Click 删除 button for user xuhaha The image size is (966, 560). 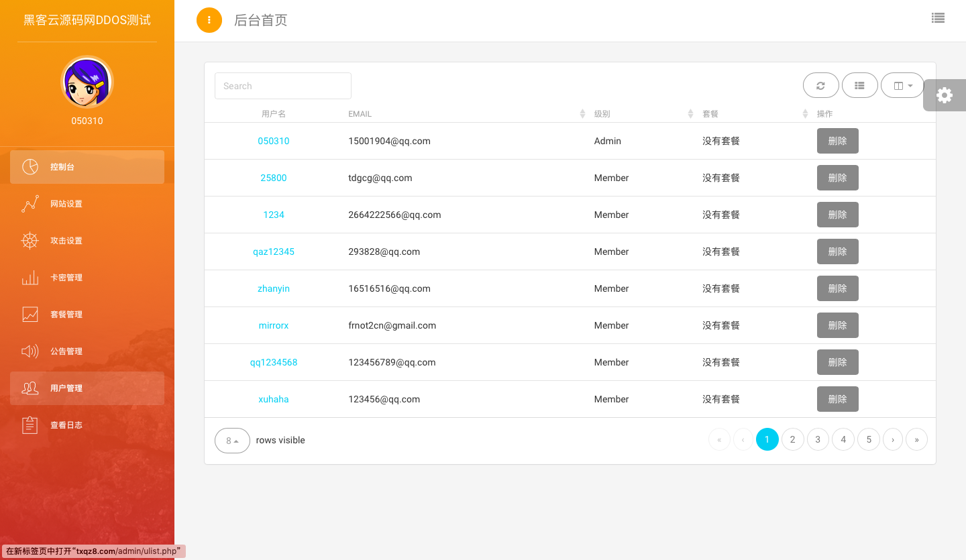(837, 399)
